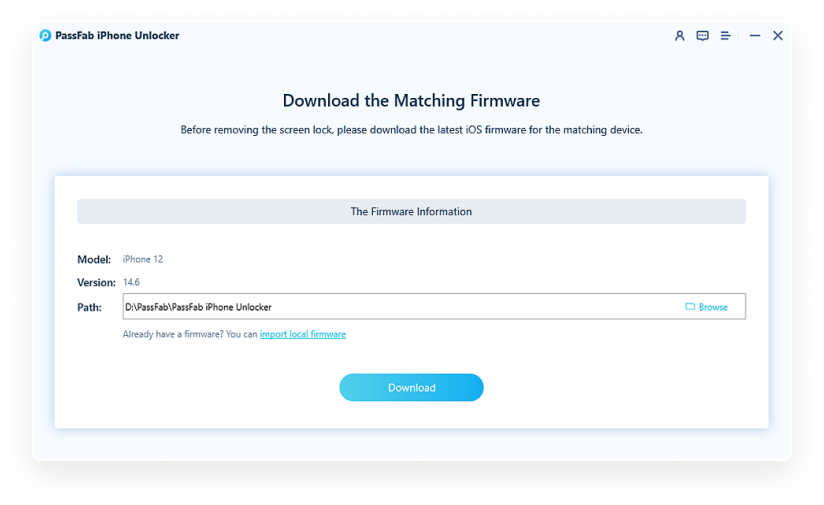Viewport: 824px width, 505px height.
Task: Click into the firmware Path field
Action: click(434, 306)
